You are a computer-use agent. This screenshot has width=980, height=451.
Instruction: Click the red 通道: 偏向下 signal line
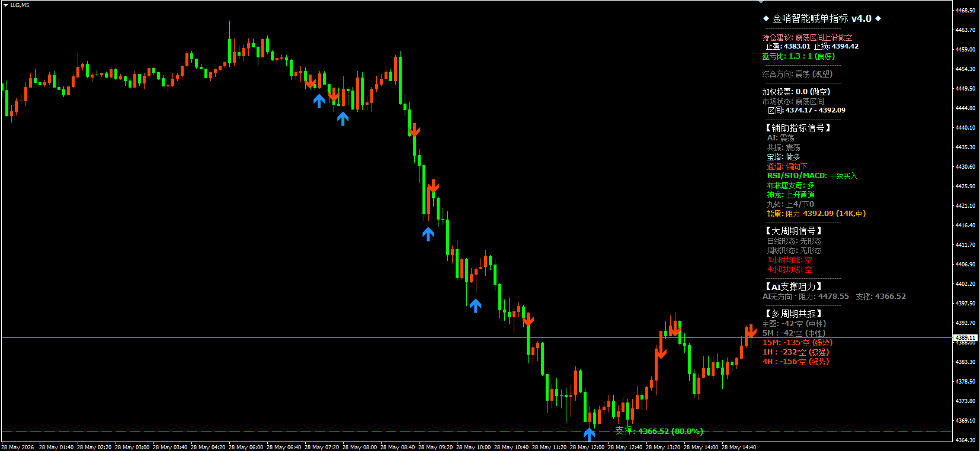[787, 166]
